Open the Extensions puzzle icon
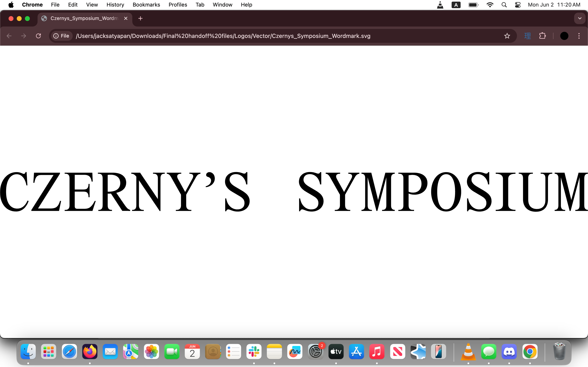This screenshot has height=367, width=588. 542,36
